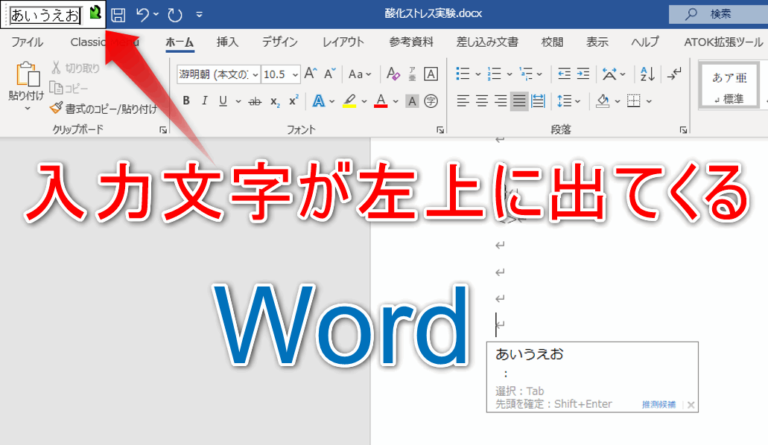This screenshot has width=768, height=445.
Task: Click the red font color button
Action: (x=380, y=101)
